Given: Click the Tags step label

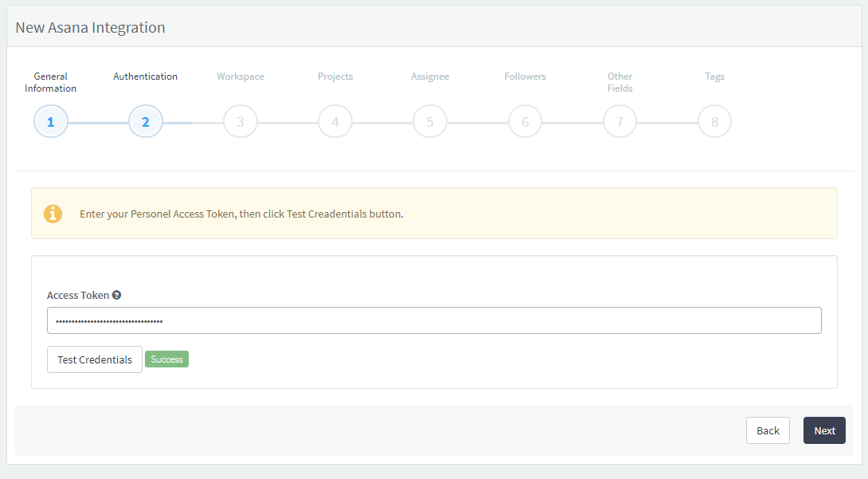Looking at the screenshot, I should pyautogui.click(x=714, y=77).
